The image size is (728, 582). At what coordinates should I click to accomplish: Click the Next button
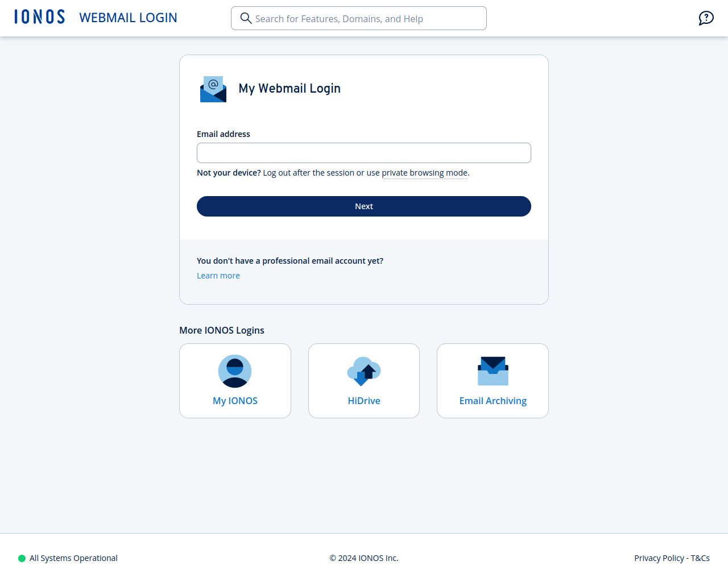[364, 206]
